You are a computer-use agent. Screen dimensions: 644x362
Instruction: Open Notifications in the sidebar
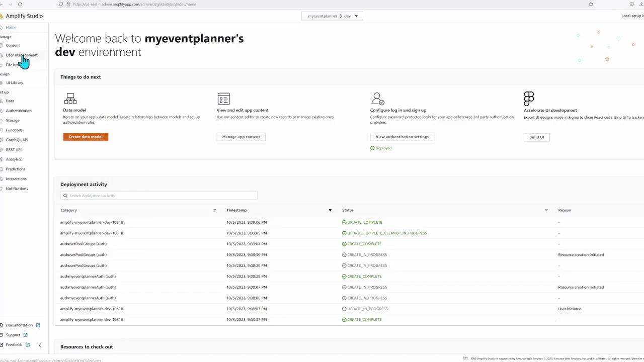coord(17,189)
